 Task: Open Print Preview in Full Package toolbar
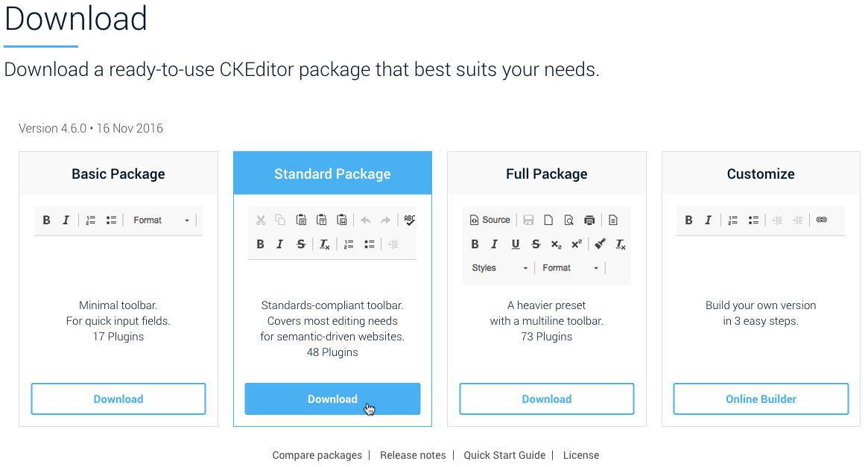pyautogui.click(x=568, y=220)
